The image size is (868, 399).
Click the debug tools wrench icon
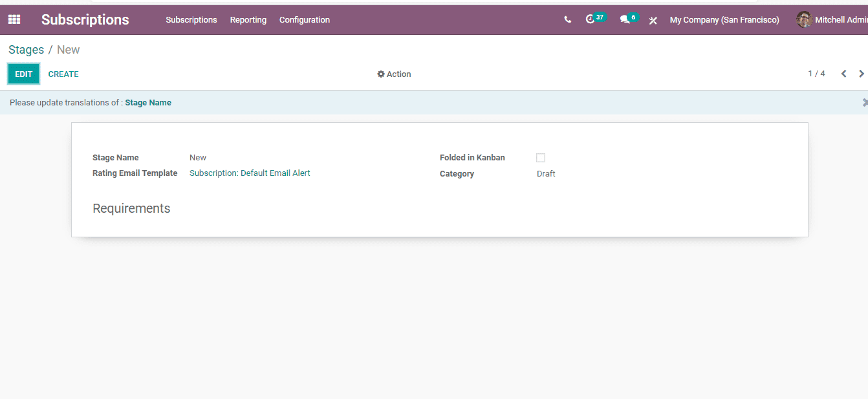pyautogui.click(x=653, y=20)
